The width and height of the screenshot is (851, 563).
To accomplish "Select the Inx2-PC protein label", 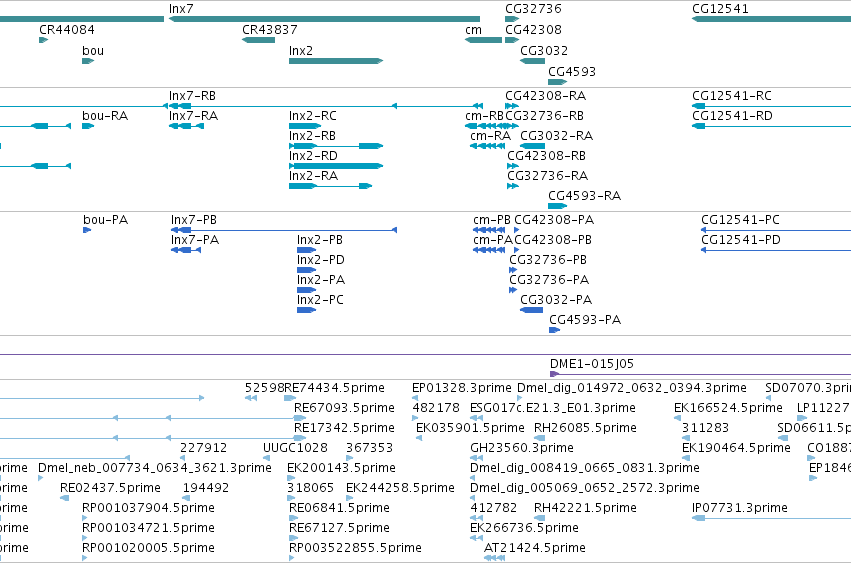I will point(320,300).
